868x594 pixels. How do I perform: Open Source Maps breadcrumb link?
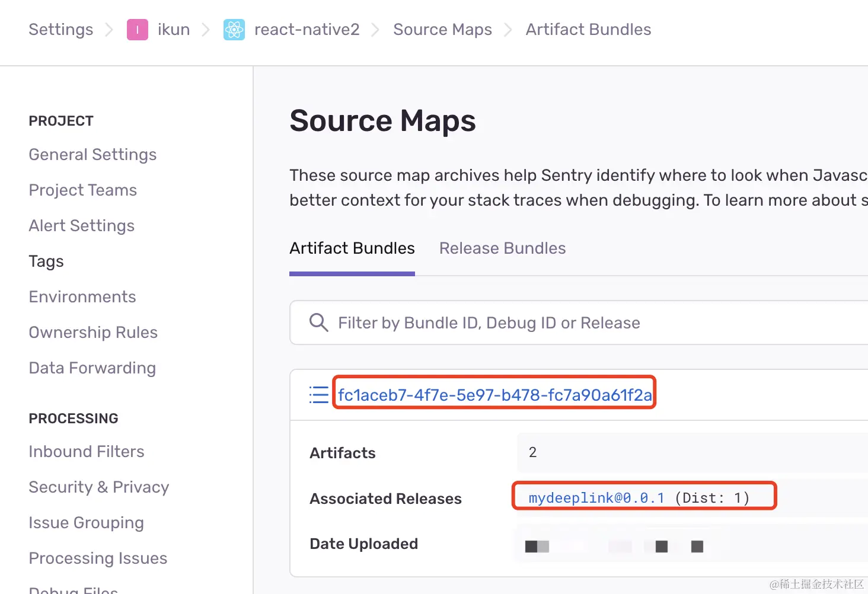point(443,30)
